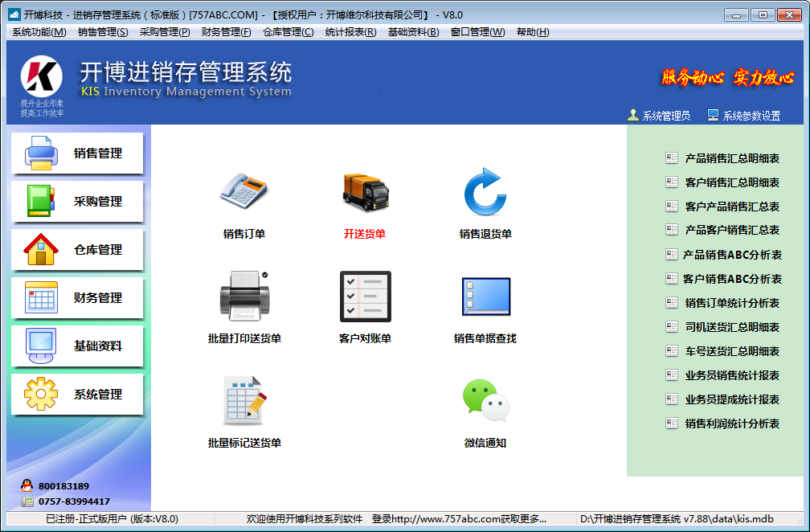Click the phone number 0757-83994417
Image resolution: width=810 pixels, height=532 pixels.
pos(74,501)
